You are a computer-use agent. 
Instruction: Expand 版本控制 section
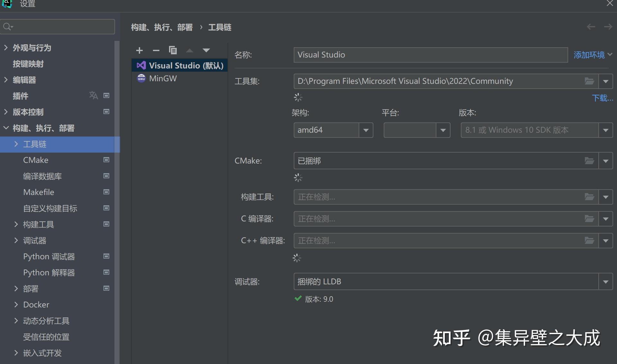pyautogui.click(x=6, y=112)
